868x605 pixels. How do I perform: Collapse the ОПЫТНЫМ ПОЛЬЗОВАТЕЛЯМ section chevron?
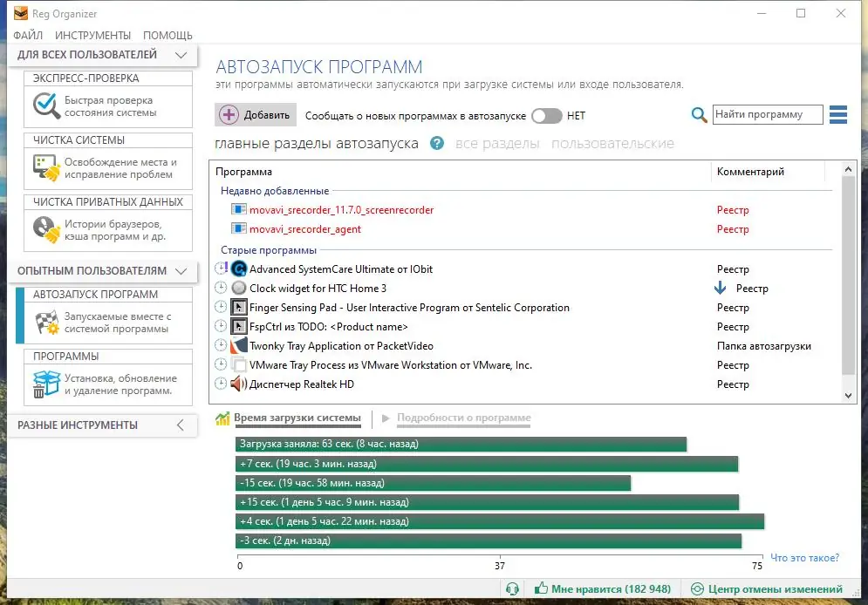[181, 271]
